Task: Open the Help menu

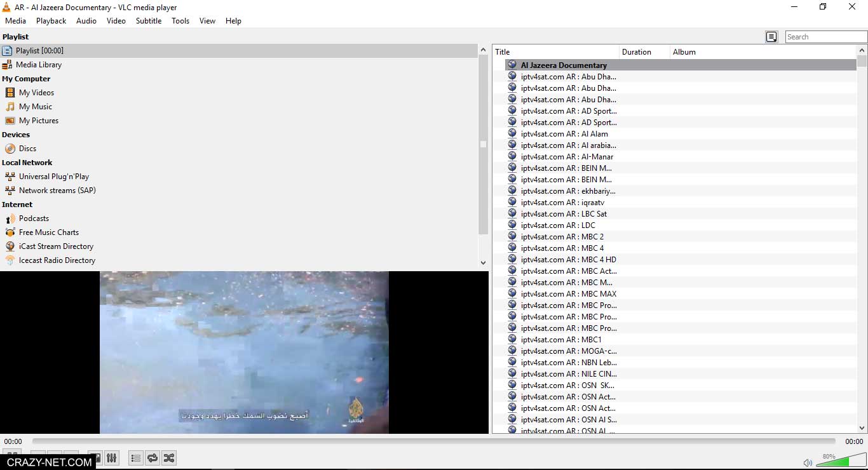Action: click(233, 21)
